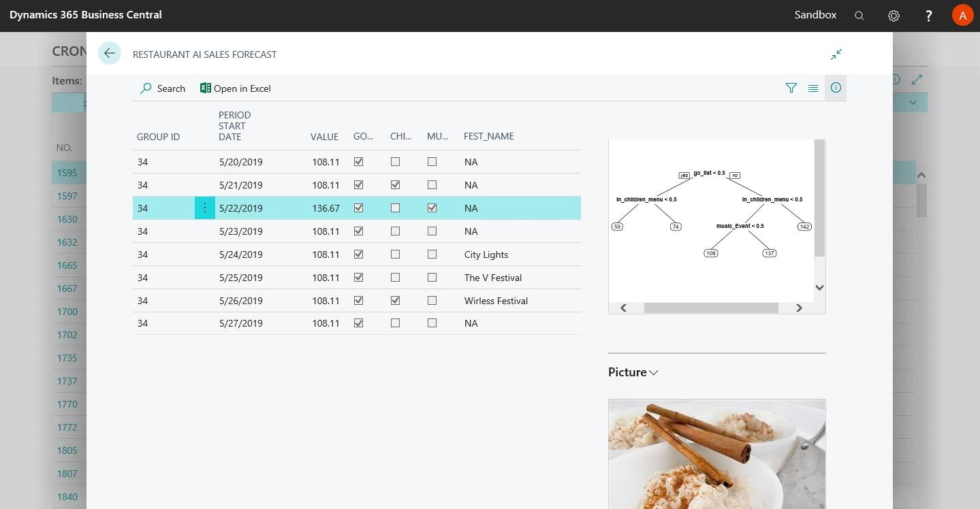The width and height of the screenshot is (980, 509).
Task: Show more options for the 5/22/2019 row
Action: (x=204, y=208)
